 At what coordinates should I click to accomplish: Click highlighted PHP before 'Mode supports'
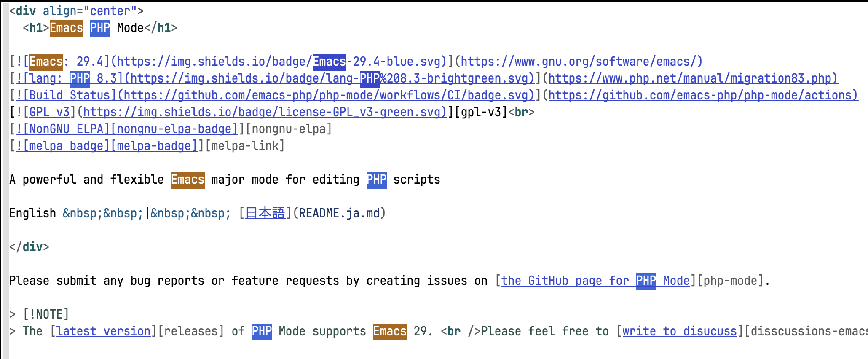point(262,332)
